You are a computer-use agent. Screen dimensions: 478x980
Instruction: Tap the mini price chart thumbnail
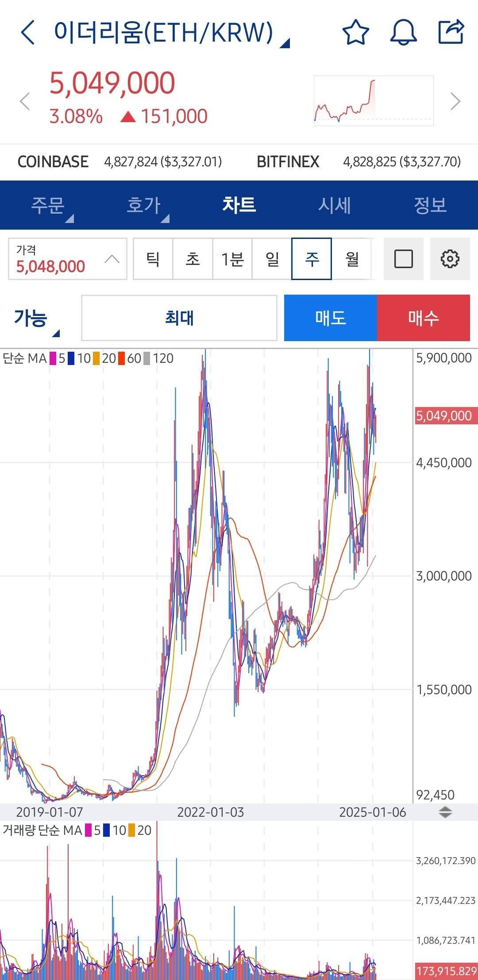[x=373, y=101]
